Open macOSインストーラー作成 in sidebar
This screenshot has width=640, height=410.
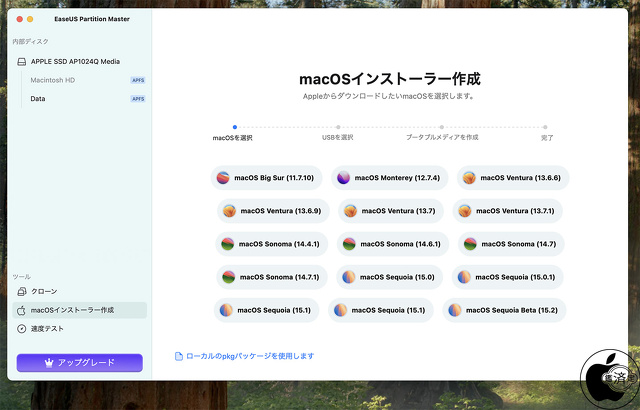80,310
